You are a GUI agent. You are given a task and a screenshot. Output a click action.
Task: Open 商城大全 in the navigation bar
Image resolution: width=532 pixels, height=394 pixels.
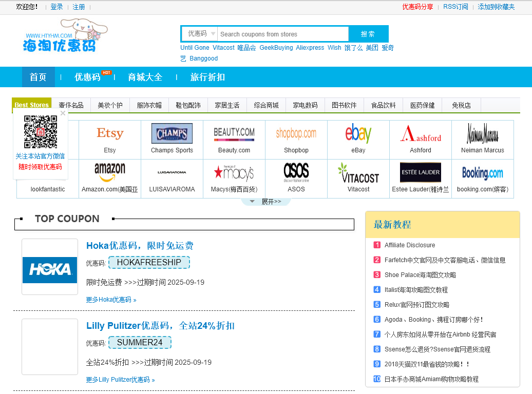click(145, 77)
